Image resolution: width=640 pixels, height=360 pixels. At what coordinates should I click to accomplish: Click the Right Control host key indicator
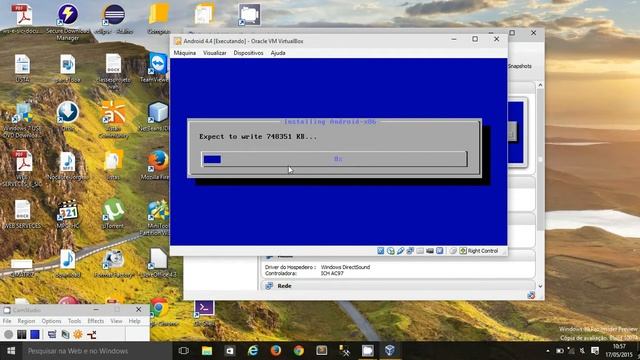479,251
